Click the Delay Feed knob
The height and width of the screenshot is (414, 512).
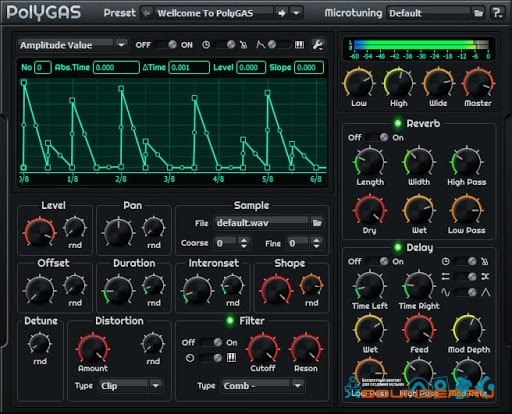[419, 330]
